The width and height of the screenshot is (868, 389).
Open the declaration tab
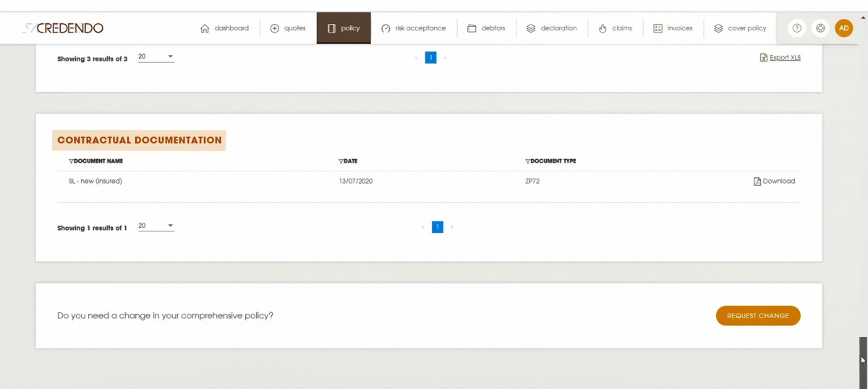click(551, 28)
